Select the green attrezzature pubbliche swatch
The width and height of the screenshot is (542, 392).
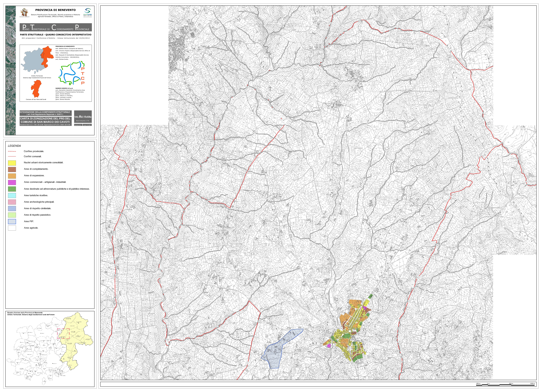click(12, 189)
